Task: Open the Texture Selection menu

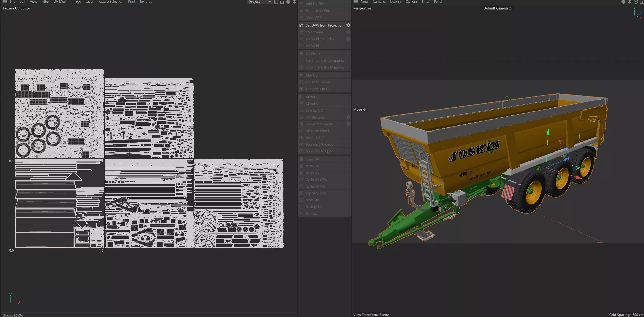Action: 110,1
